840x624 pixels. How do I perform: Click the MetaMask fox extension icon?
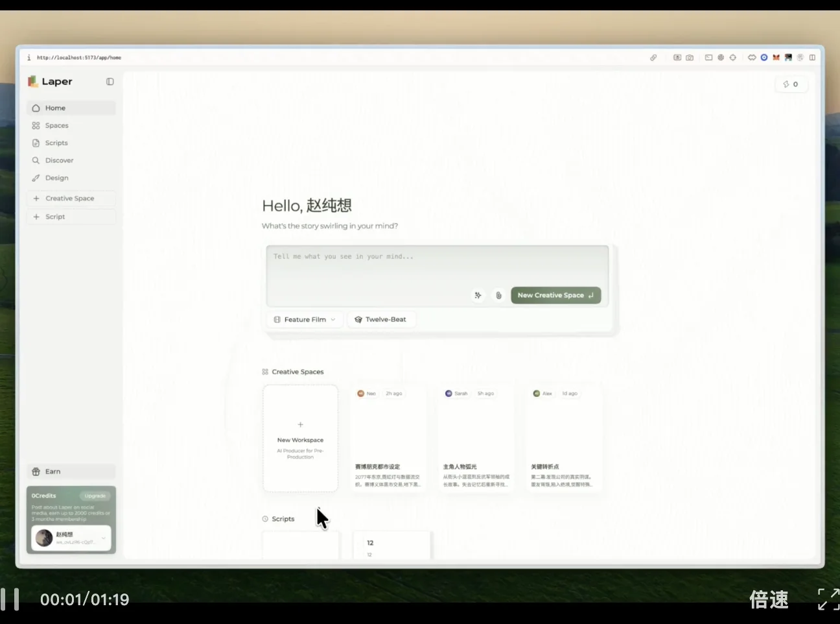776,58
